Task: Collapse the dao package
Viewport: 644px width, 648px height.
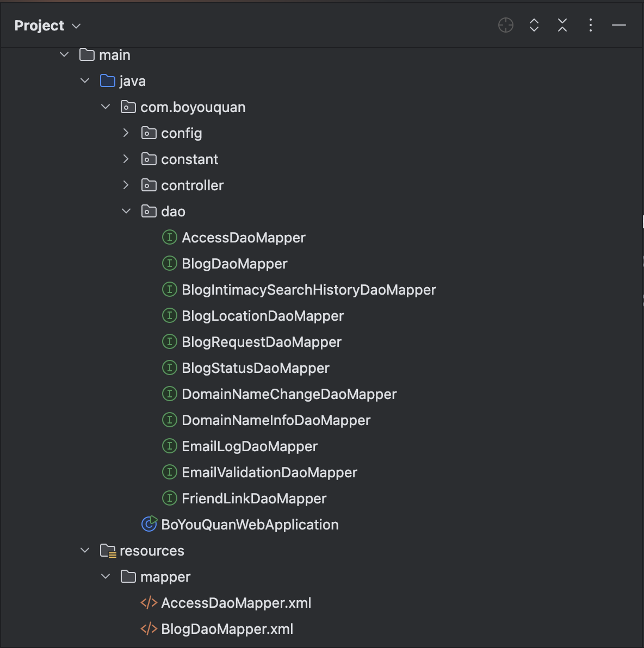Action: click(x=126, y=211)
